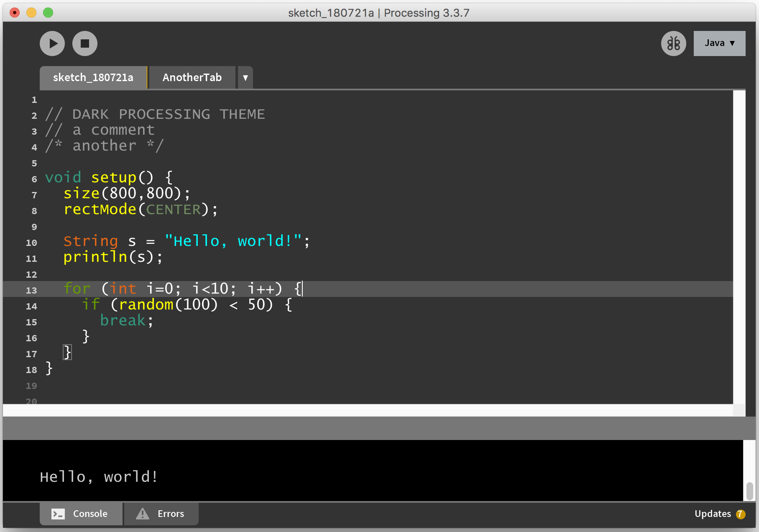Click the closing brace on line 18

tap(49, 368)
